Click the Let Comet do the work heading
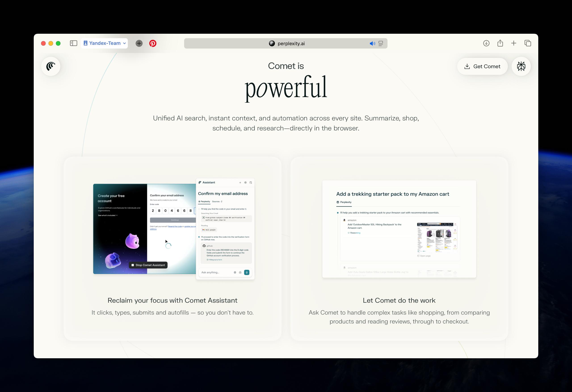This screenshot has height=392, width=572. click(x=399, y=300)
